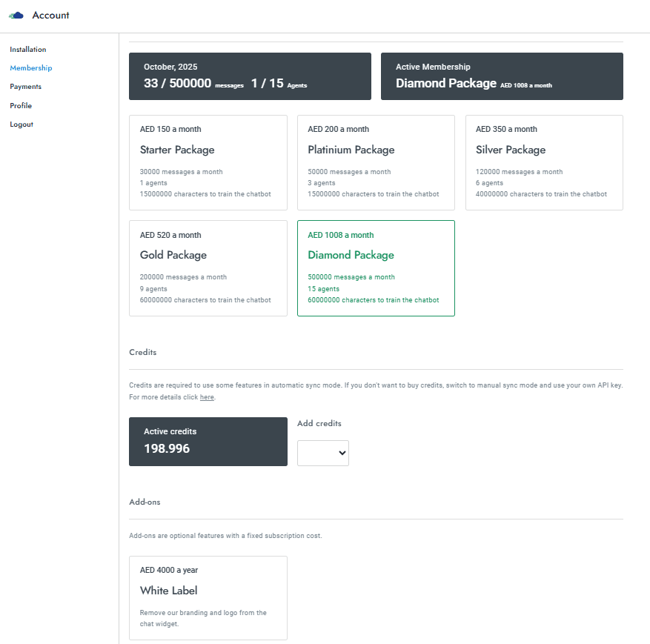Click the Account header title
The width and height of the screenshot is (650, 644).
tap(50, 16)
